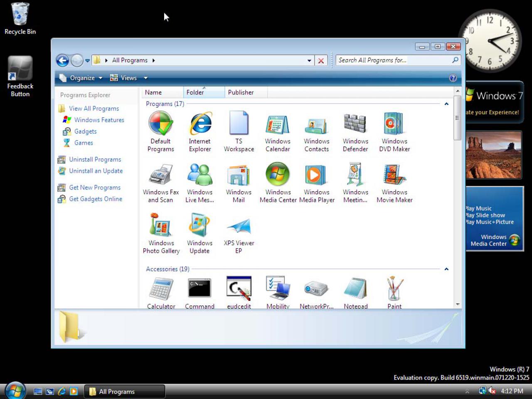
Task: Open Windows Calendar
Action: [278, 131]
